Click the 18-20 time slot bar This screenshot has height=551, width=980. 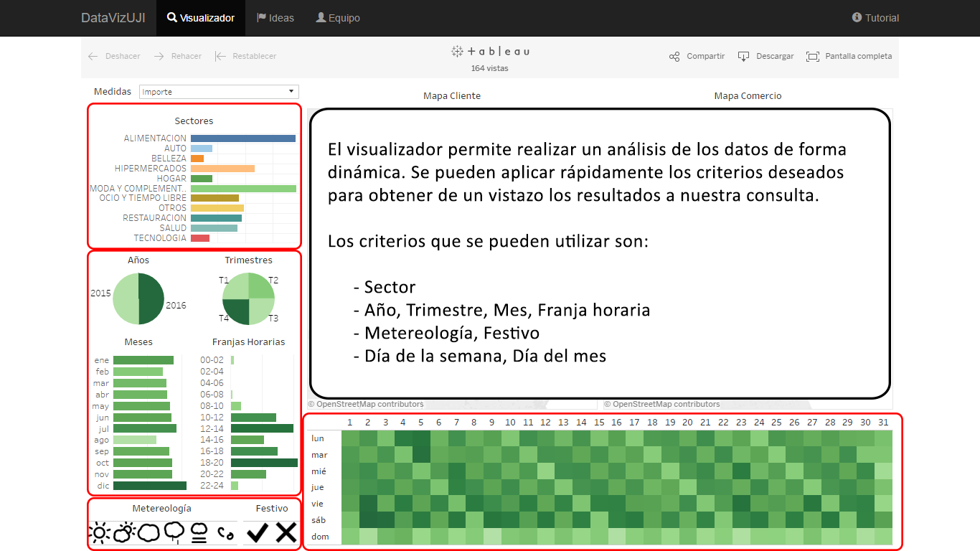click(x=264, y=463)
